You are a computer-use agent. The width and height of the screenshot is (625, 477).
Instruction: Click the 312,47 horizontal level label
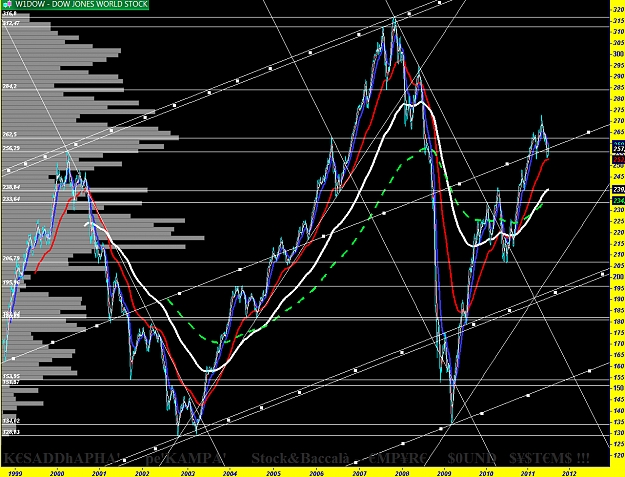[x=11, y=24]
